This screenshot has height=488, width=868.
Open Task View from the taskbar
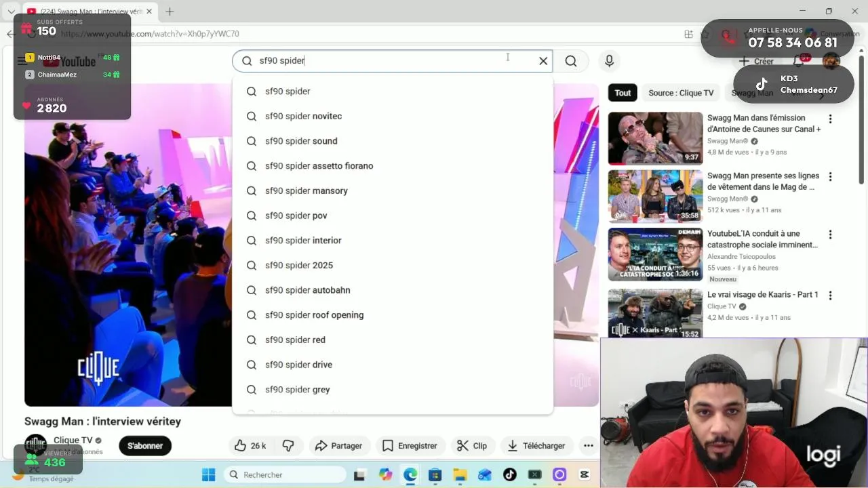pyautogui.click(x=359, y=474)
